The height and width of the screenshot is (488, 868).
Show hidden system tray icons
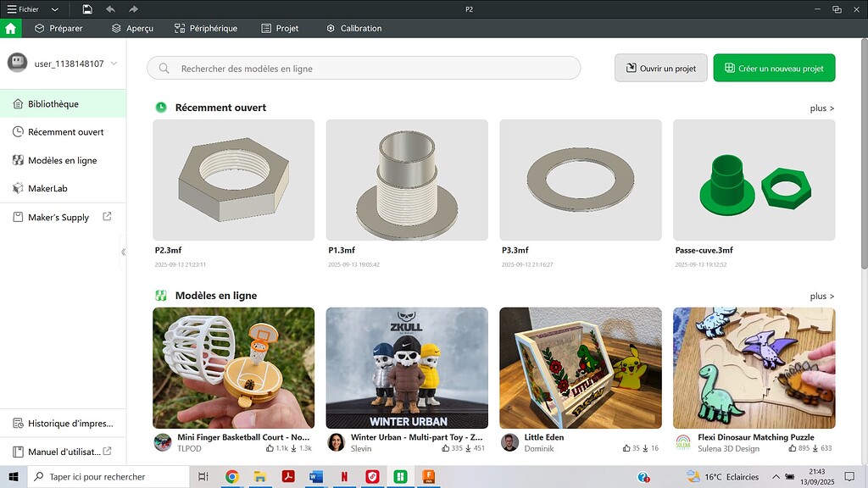coord(776,476)
